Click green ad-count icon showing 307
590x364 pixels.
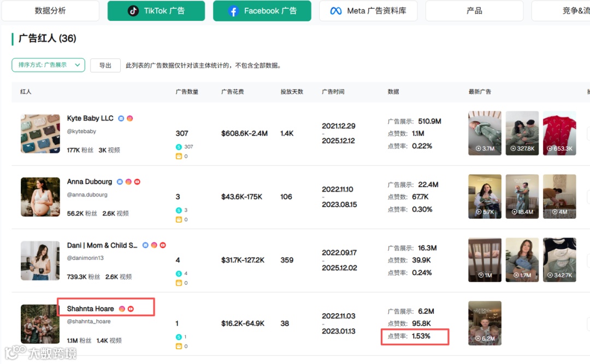179,147
